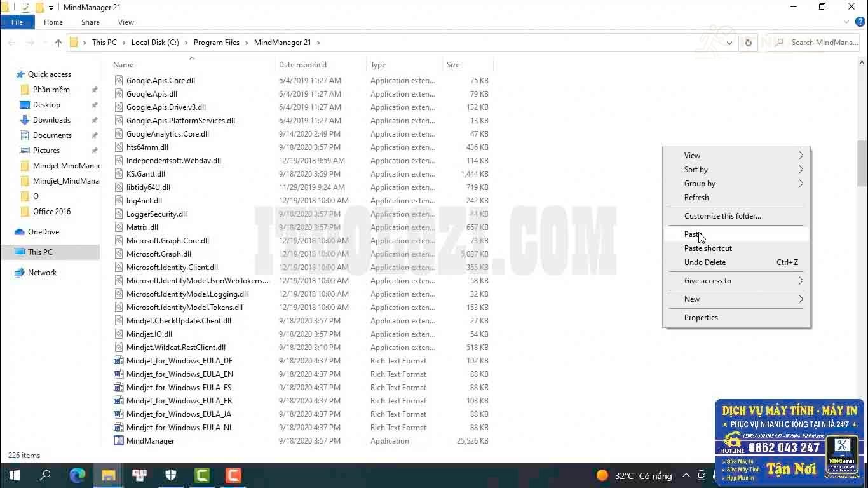Click the Up directory arrow icon
Viewport: 868px width, 488px height.
pos(58,43)
